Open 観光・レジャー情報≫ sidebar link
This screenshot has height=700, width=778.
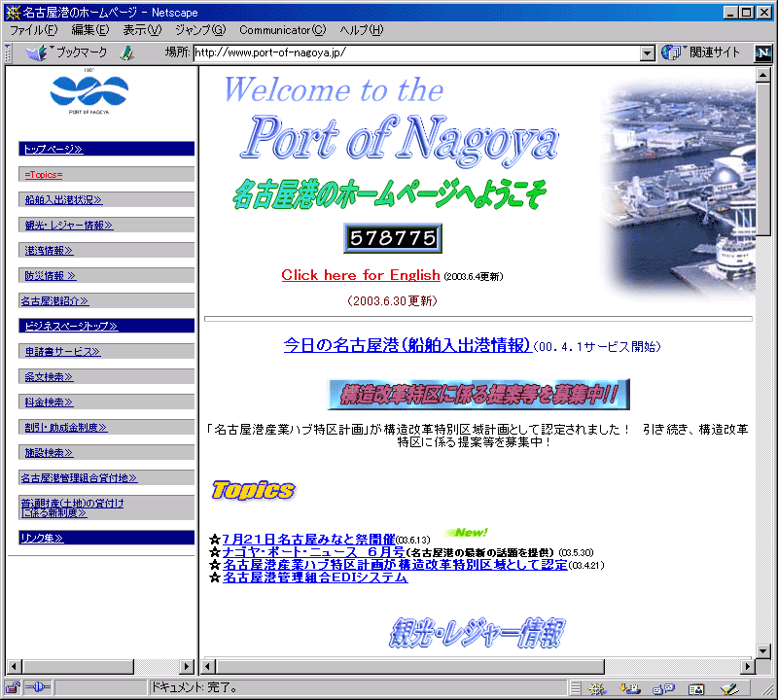pos(69,226)
